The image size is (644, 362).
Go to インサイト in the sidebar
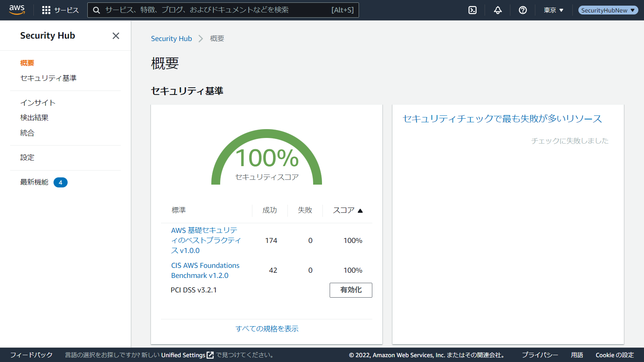[38, 103]
